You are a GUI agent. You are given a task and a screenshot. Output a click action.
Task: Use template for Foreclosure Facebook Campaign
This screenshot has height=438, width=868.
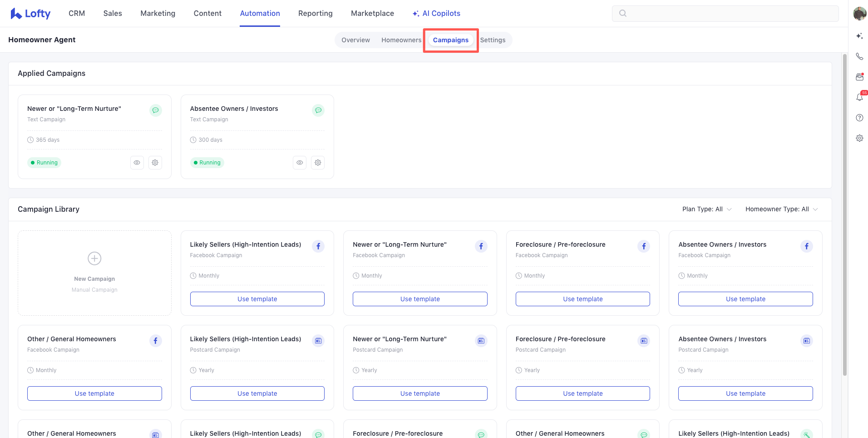pyautogui.click(x=582, y=299)
